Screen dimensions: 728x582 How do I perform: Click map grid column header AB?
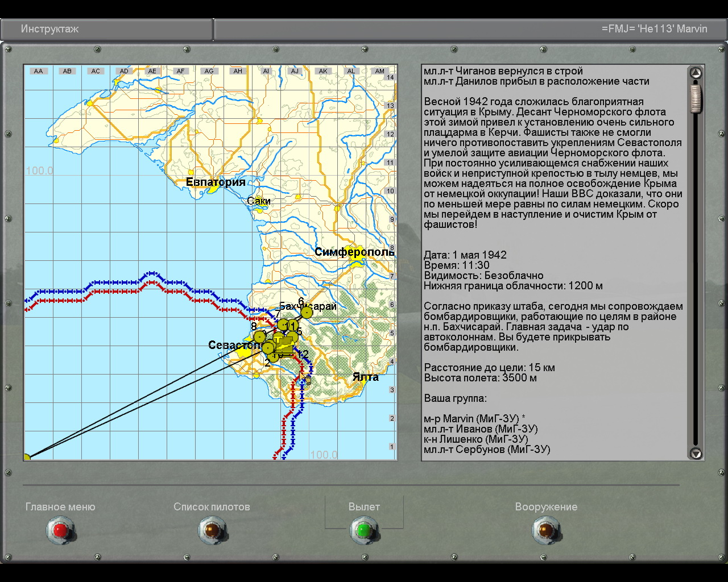pos(67,71)
